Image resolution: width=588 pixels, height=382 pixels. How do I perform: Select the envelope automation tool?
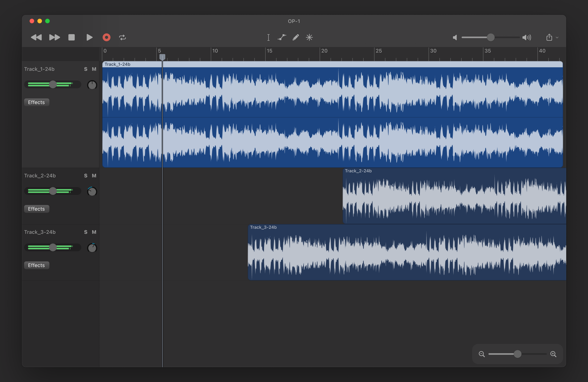[x=282, y=37]
